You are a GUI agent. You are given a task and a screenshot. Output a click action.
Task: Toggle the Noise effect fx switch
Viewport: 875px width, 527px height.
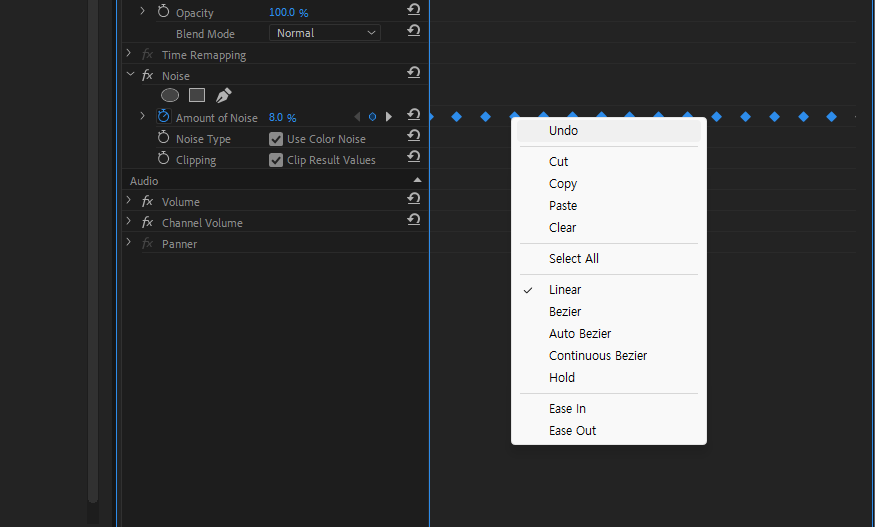(x=147, y=76)
